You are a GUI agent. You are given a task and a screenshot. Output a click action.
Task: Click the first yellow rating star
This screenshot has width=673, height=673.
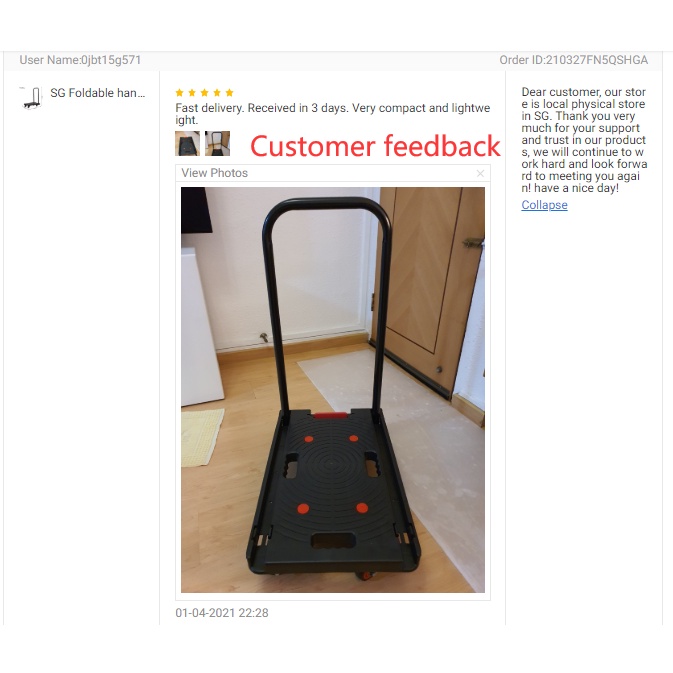[x=179, y=93]
